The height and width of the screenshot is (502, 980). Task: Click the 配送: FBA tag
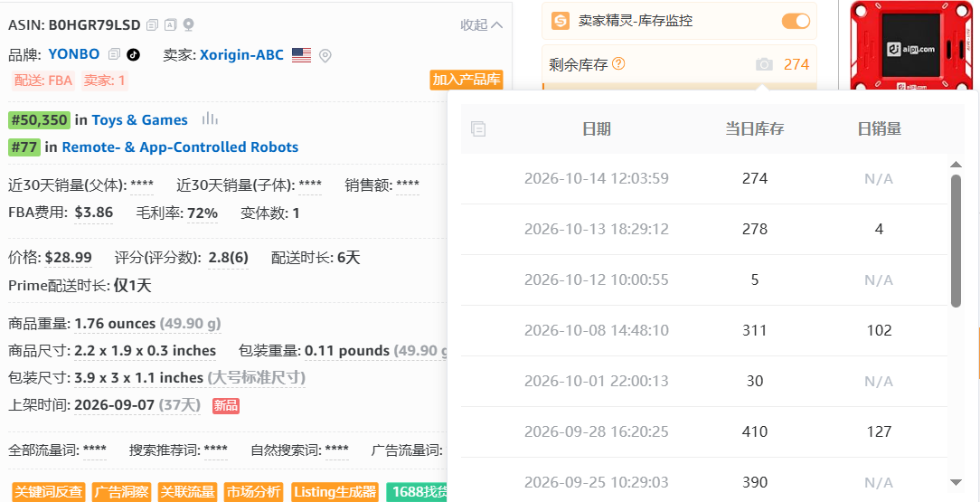(43, 80)
